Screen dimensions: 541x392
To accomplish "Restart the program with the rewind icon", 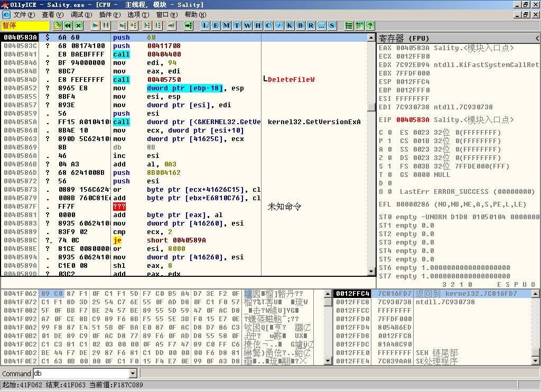I will pos(68,25).
